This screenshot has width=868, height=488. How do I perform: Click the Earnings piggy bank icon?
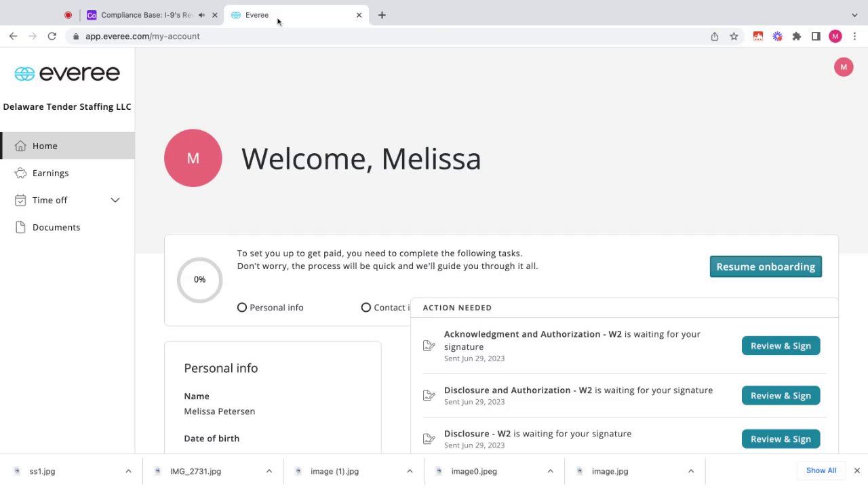click(x=20, y=173)
